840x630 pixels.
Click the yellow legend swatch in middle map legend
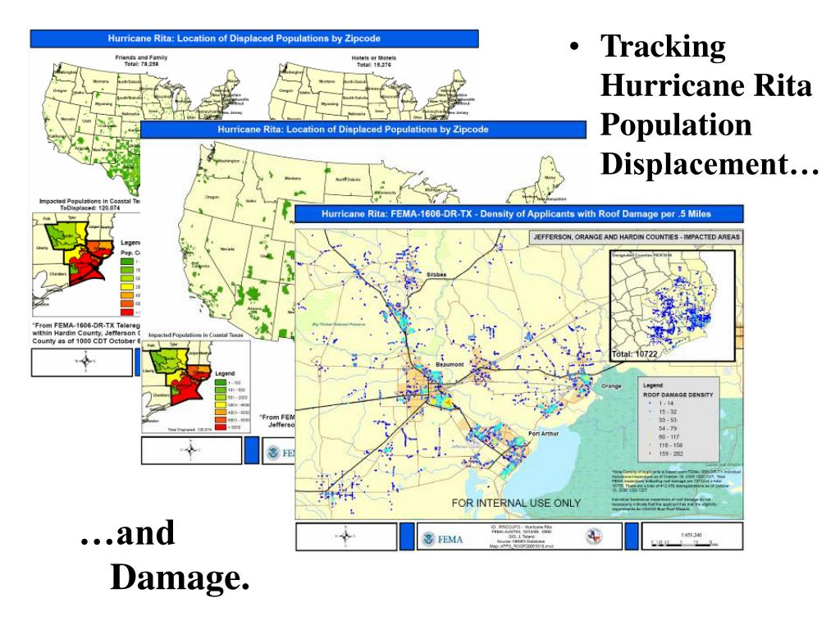(x=220, y=405)
